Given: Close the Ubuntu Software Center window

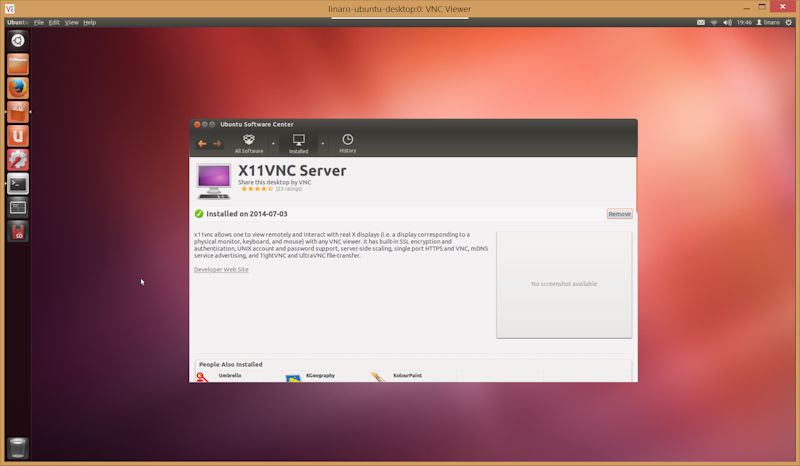Looking at the screenshot, I should [197, 125].
